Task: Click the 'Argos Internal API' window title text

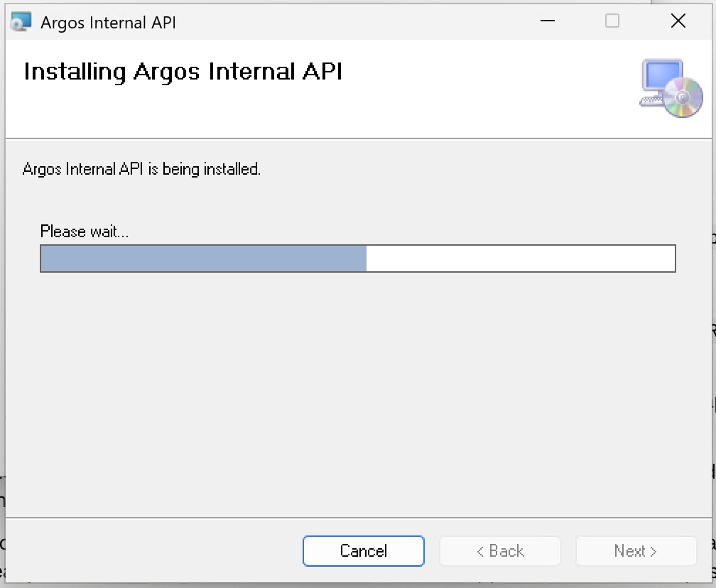Action: (x=108, y=23)
